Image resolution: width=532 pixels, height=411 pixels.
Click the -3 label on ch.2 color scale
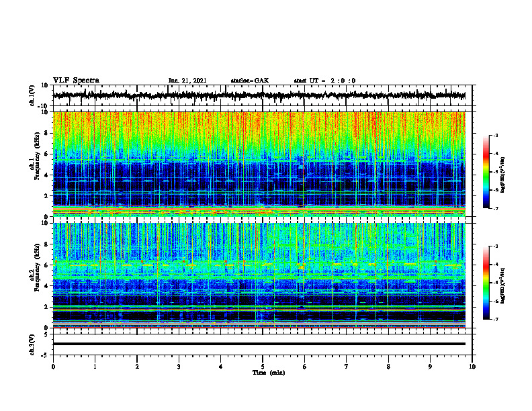[x=495, y=246]
